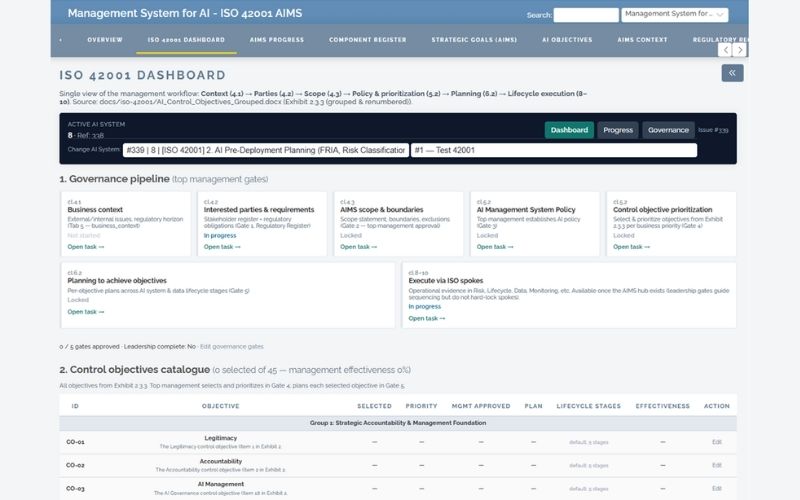Click the Effectiveness column header

(x=663, y=406)
